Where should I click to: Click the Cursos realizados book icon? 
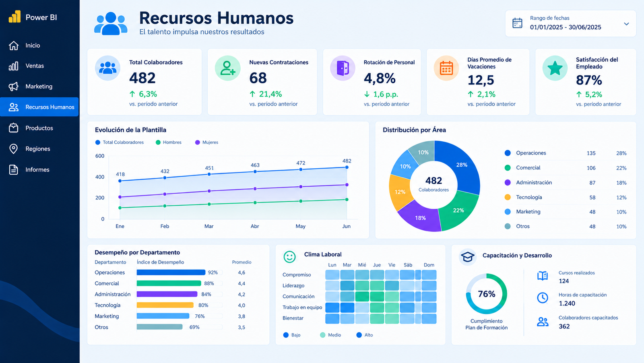click(543, 276)
